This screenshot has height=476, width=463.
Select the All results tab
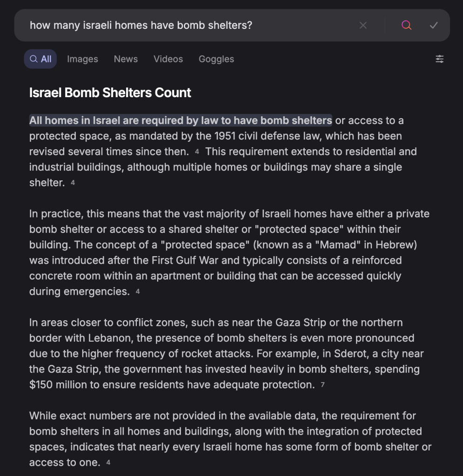40,59
